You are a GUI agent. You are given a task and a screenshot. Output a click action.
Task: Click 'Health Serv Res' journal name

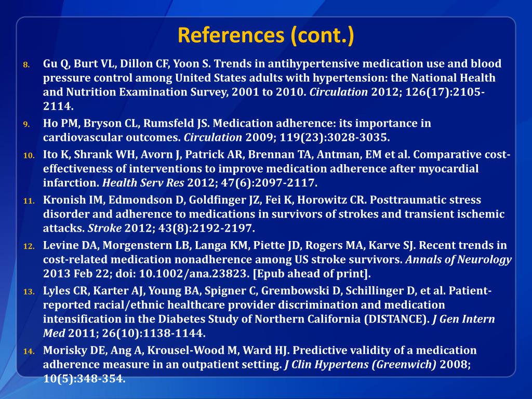click(143, 183)
